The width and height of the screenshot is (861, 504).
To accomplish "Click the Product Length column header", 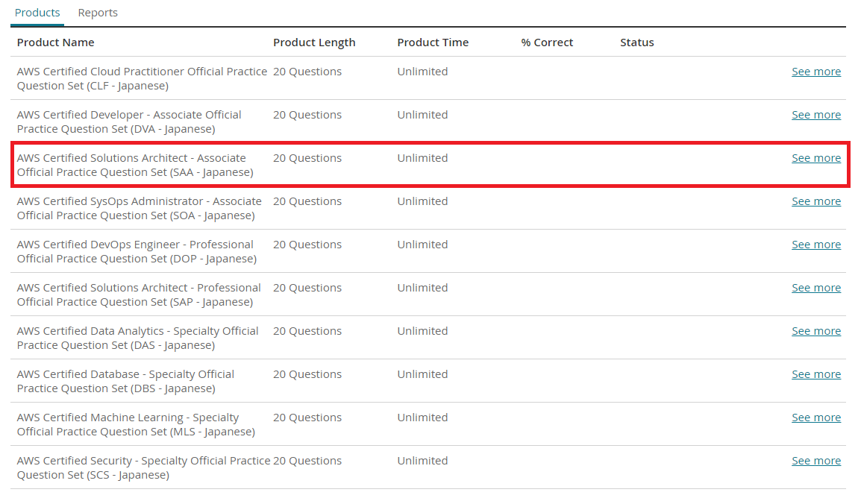I will pos(314,42).
